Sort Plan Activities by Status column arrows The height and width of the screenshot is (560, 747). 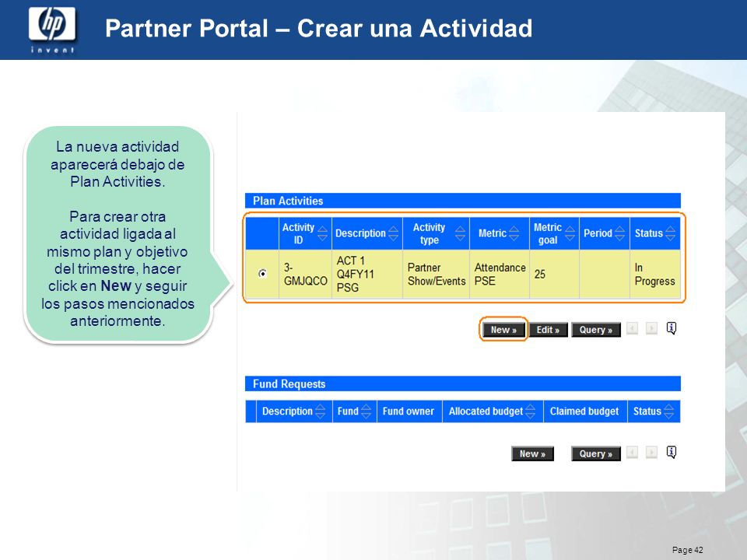[x=670, y=233]
